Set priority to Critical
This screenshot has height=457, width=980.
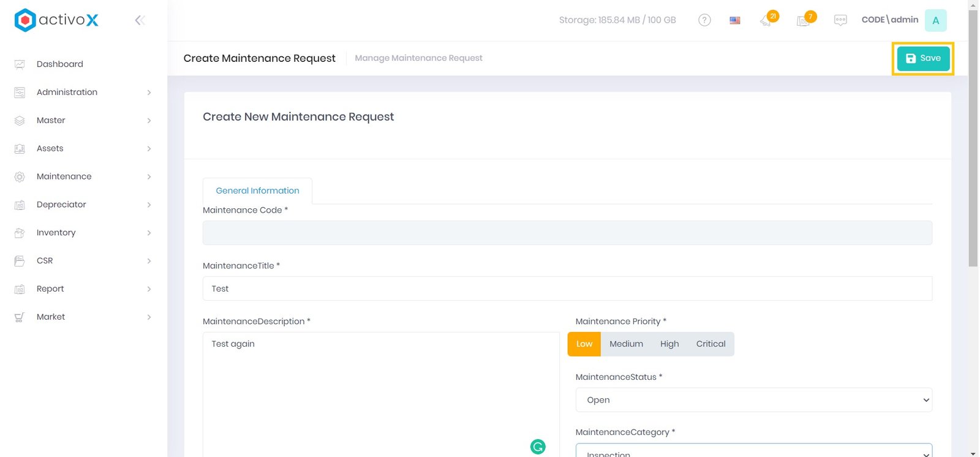click(710, 344)
